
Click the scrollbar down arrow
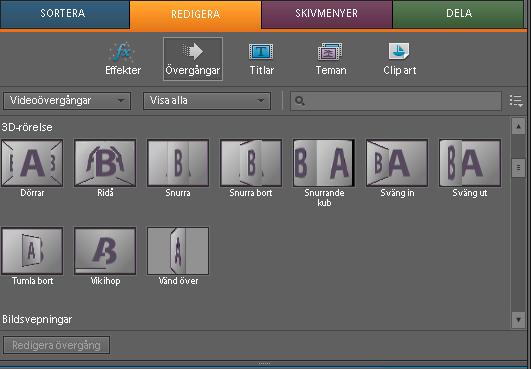coord(518,320)
